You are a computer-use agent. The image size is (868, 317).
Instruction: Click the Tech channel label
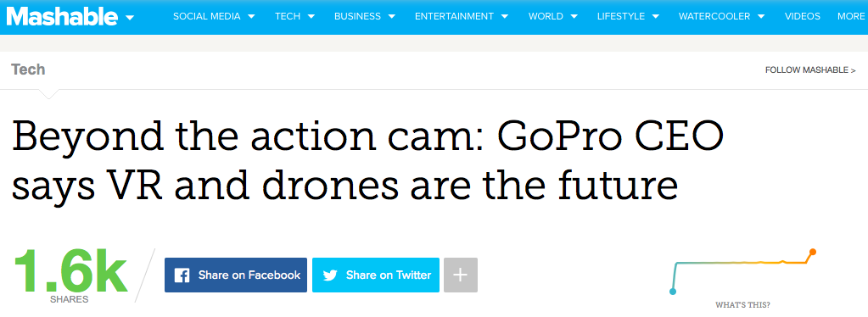(28, 70)
